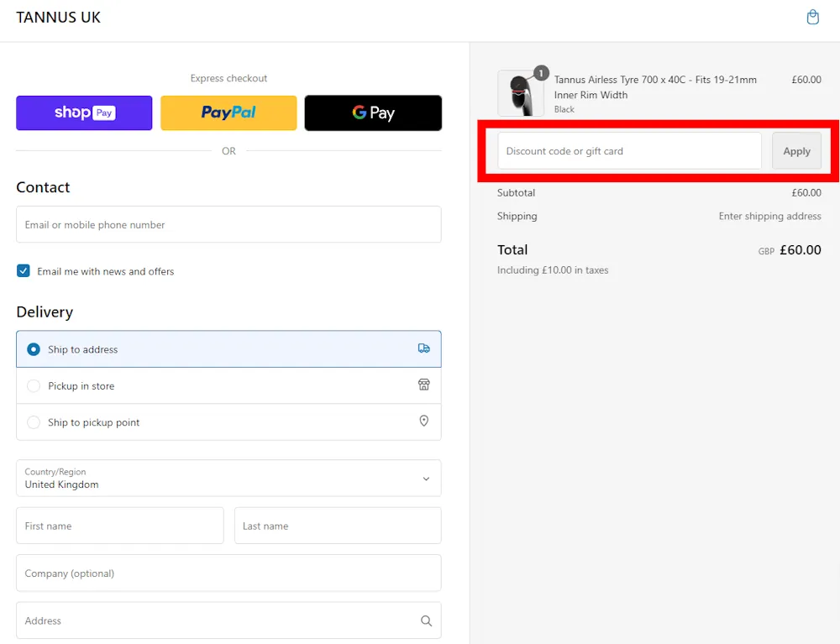Click the location pin icon for pickup point
Viewport: 840px width, 644px height.
click(x=423, y=421)
